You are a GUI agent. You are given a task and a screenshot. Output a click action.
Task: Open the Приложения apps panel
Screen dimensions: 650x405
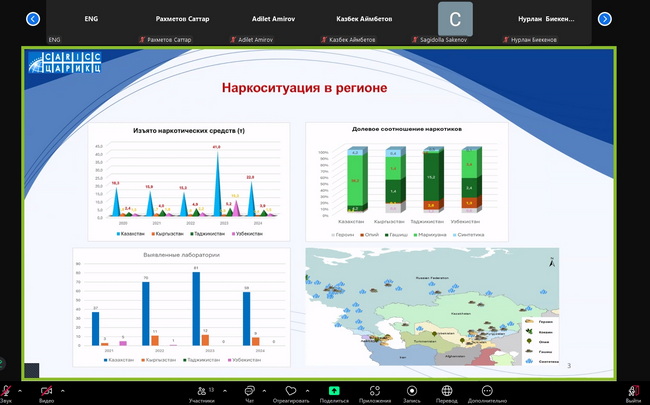[x=375, y=391]
